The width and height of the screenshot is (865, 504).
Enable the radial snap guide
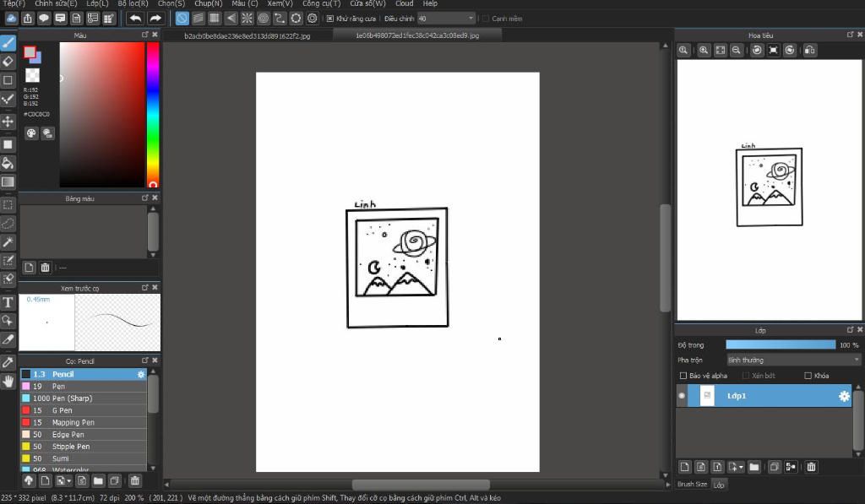(248, 19)
